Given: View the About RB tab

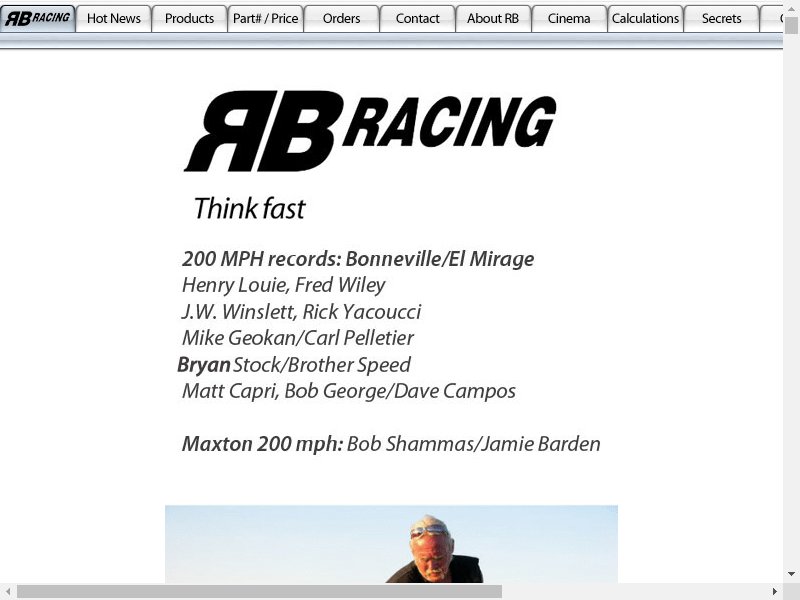Looking at the screenshot, I should pos(493,18).
